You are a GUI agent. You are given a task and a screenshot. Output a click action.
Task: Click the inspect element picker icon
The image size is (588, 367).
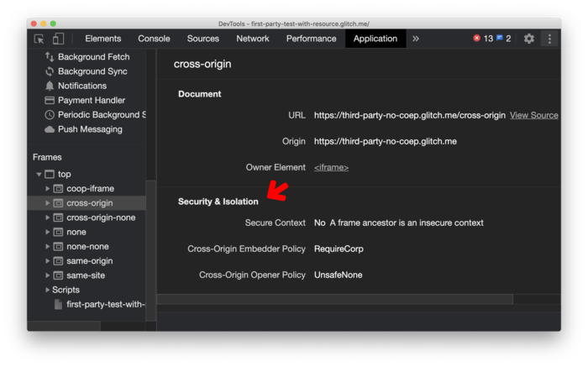[39, 39]
